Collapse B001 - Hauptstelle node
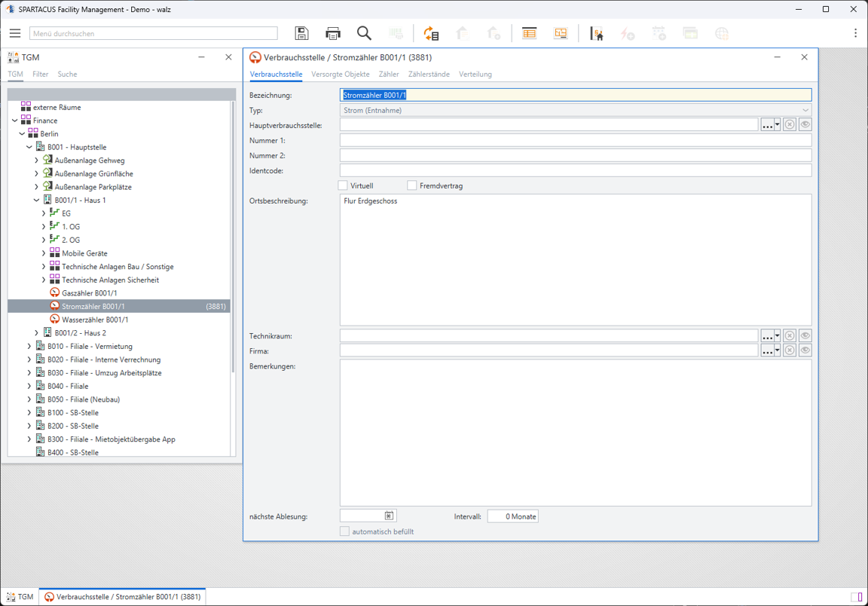Screen dimensions: 868x606 pos(29,147)
